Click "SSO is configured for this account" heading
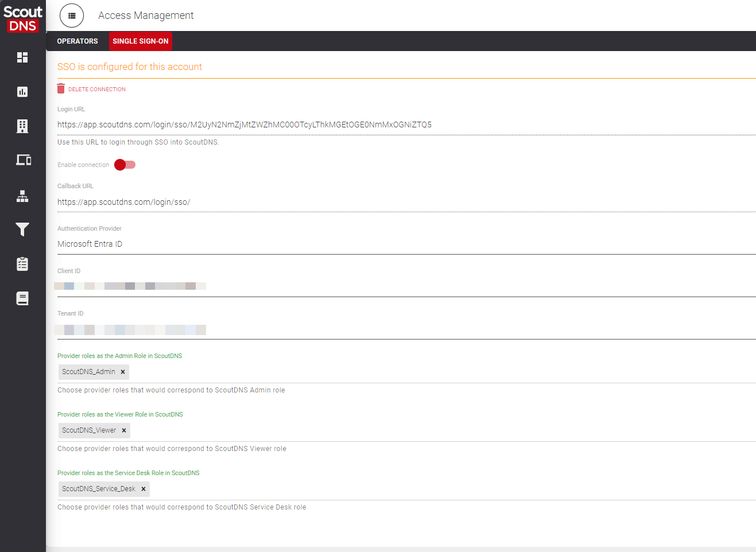This screenshot has height=552, width=756. click(130, 67)
